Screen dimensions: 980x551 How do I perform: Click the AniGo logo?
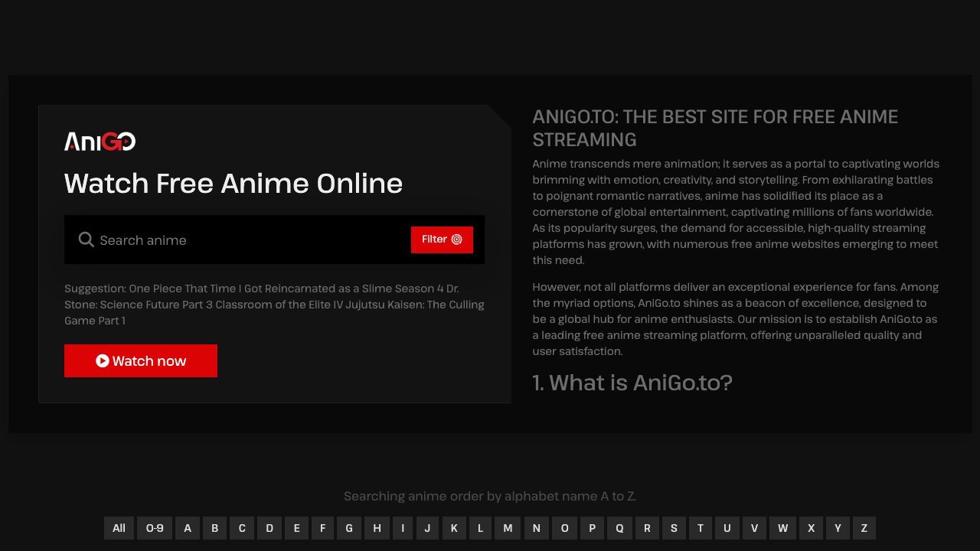100,142
